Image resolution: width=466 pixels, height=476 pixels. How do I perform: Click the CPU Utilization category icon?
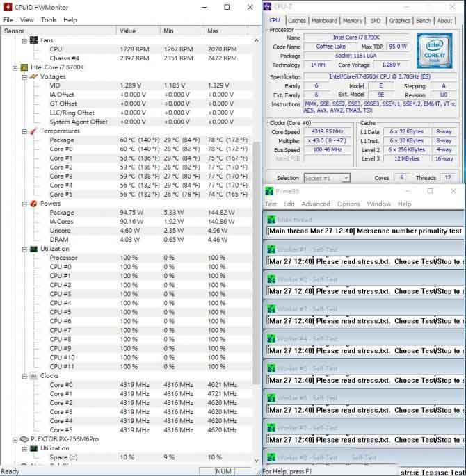(33, 249)
